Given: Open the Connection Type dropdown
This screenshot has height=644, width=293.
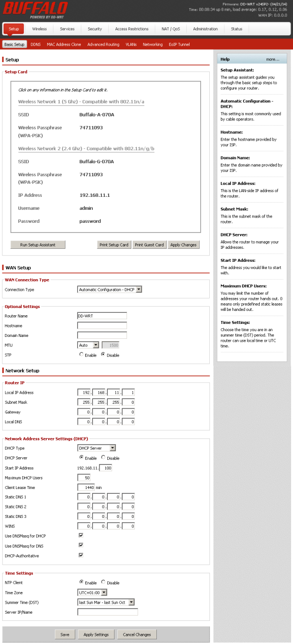Looking at the screenshot, I should click(110, 290).
